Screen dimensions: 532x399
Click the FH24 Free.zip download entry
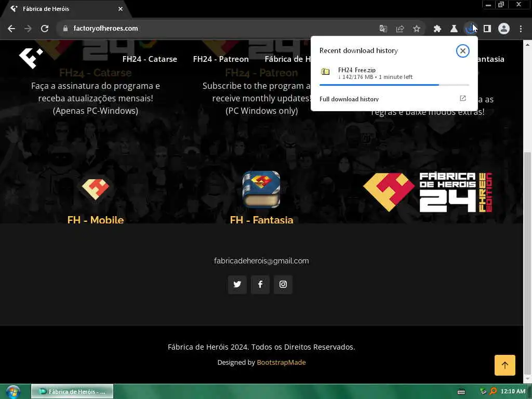tap(394, 73)
